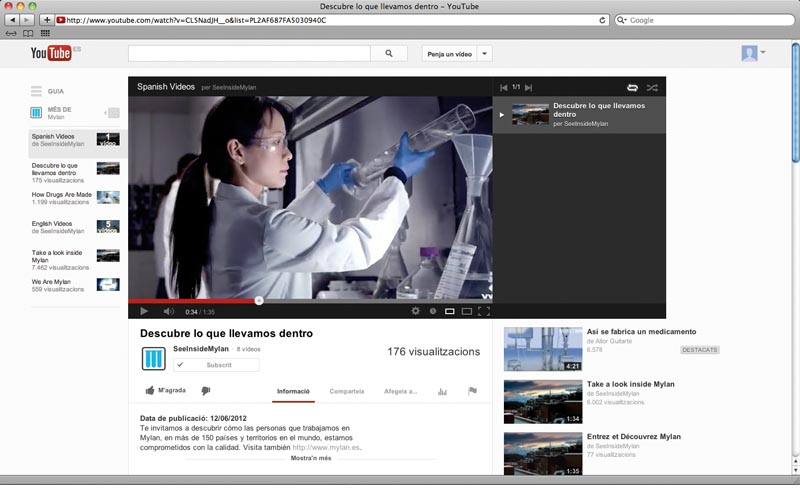
Task: Click the watch later clock icon
Action: (433, 311)
